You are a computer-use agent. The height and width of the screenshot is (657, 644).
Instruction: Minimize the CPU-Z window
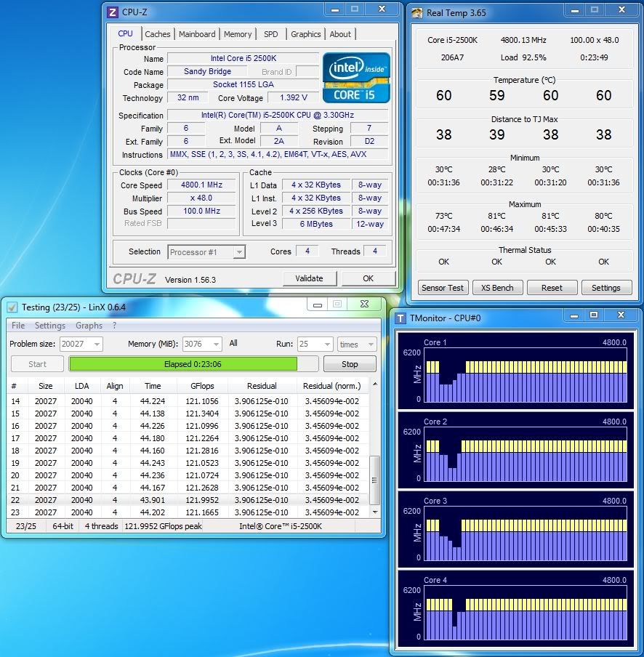(335, 9)
